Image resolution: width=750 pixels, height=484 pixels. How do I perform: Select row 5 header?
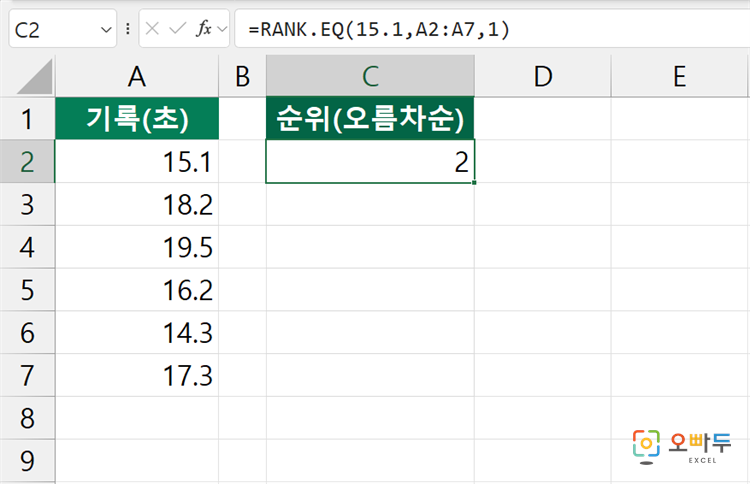point(27,290)
